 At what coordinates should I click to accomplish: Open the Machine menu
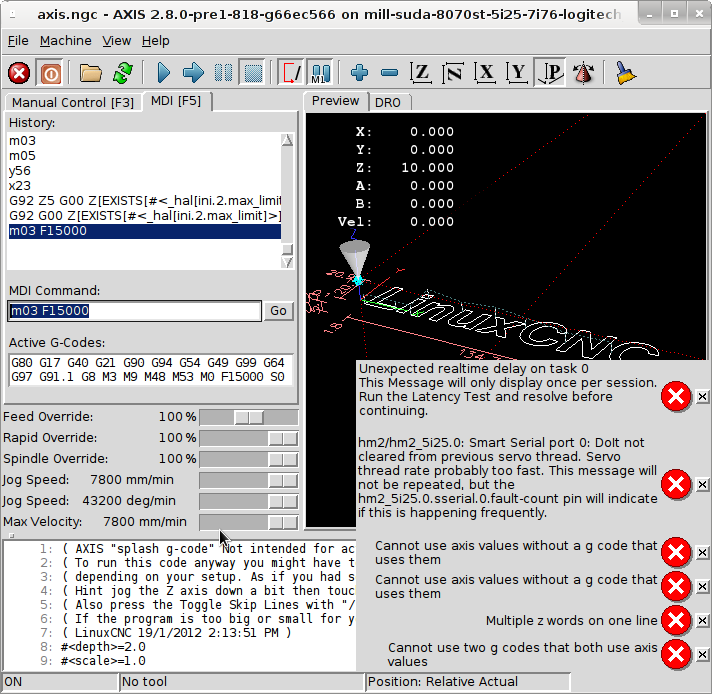click(65, 41)
